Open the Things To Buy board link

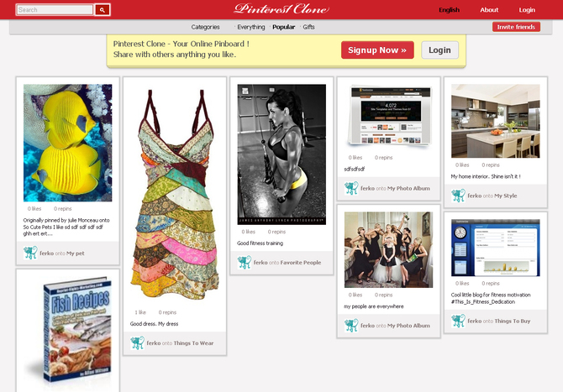click(512, 321)
